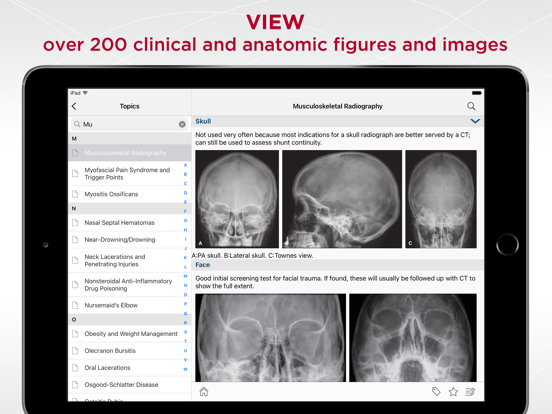Screen dimensions: 552x414
Task: Open Neck Lacerations and Penetrating Injuries
Action: pyautogui.click(x=130, y=261)
